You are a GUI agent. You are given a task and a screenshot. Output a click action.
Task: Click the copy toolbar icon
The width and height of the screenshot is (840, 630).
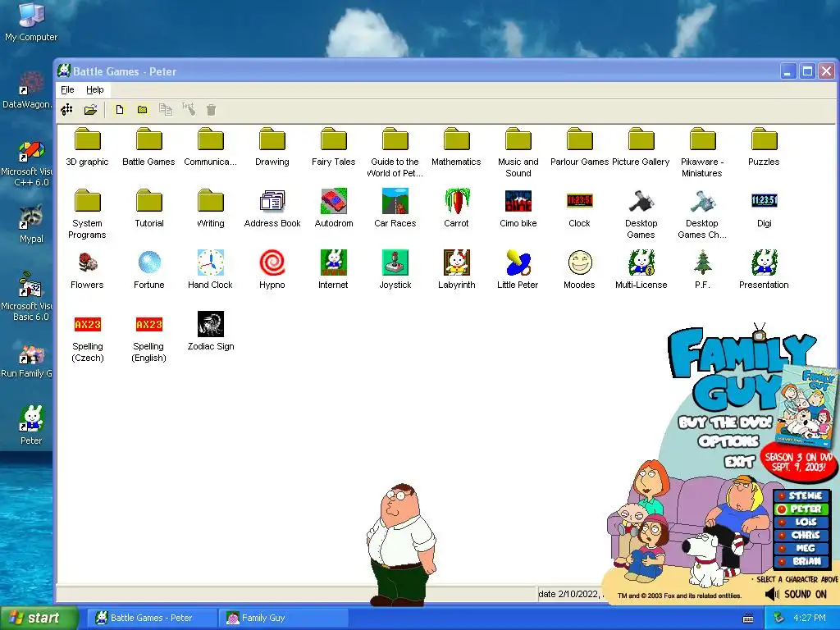tap(166, 110)
